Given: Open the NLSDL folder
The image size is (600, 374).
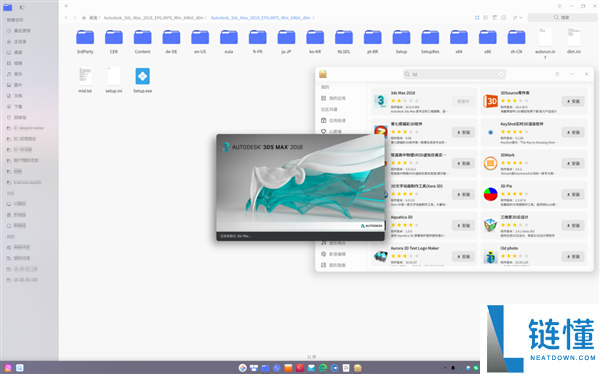Looking at the screenshot, I should point(344,41).
